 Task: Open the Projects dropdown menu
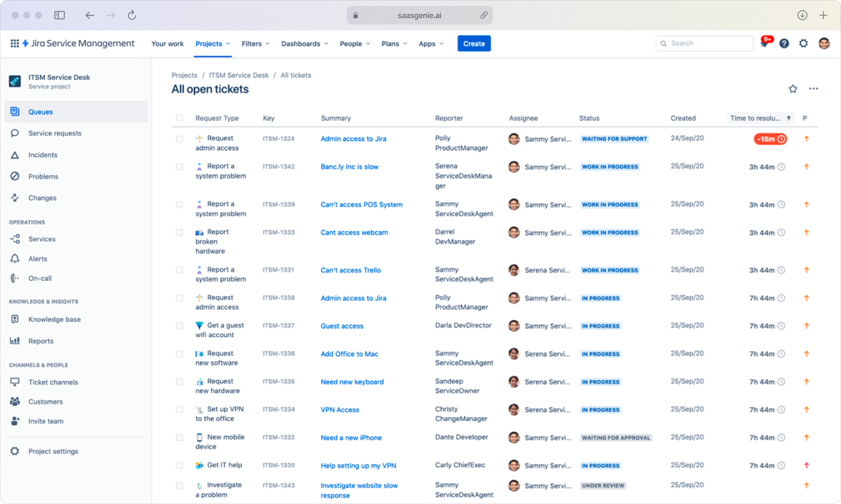212,43
